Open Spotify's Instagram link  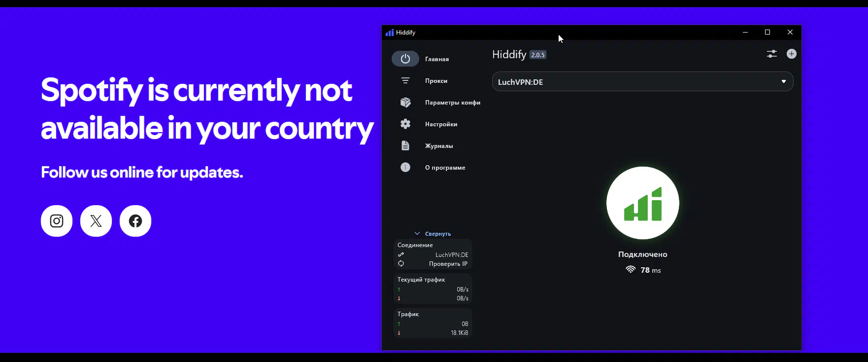click(57, 221)
